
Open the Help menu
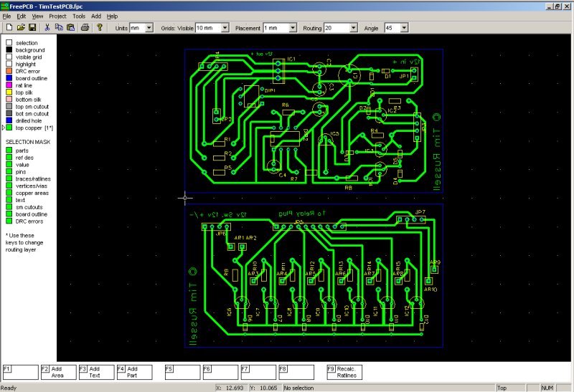click(x=112, y=16)
